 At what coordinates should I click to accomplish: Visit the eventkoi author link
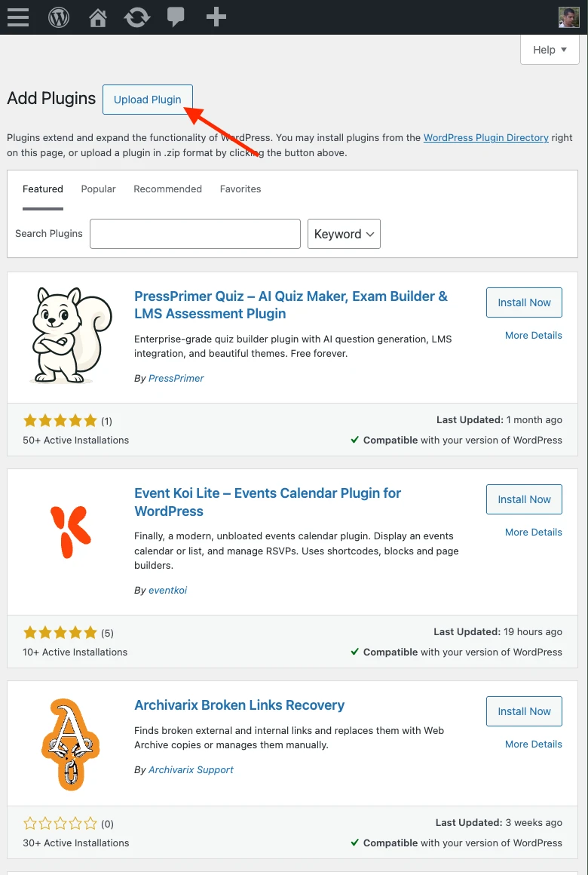click(x=167, y=590)
